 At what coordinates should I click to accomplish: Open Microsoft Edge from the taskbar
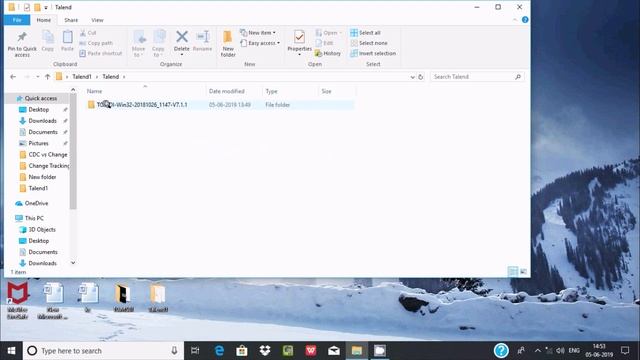click(219, 351)
